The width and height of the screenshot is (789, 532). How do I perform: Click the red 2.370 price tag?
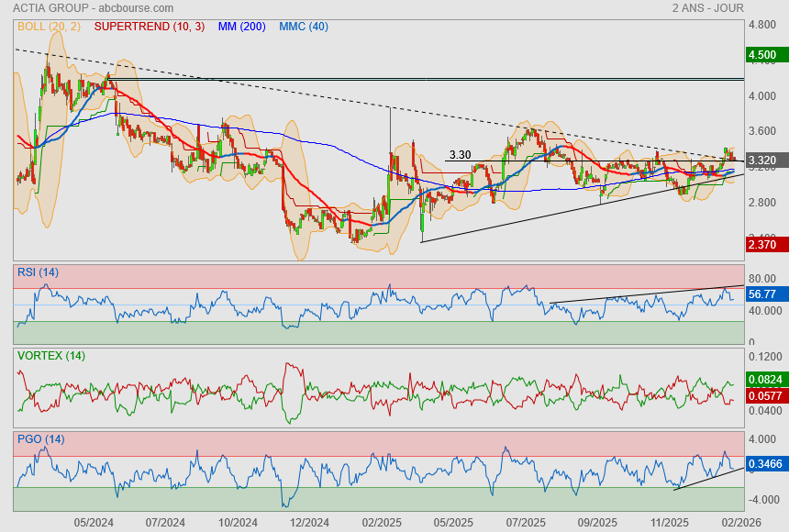[763, 244]
